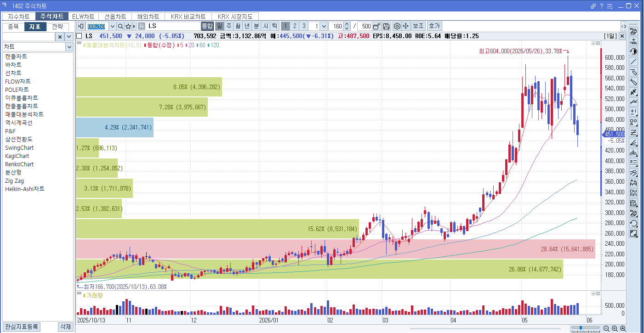This screenshot has width=644, height=333.
Task: Click the 호가 button
Action: (434, 26)
